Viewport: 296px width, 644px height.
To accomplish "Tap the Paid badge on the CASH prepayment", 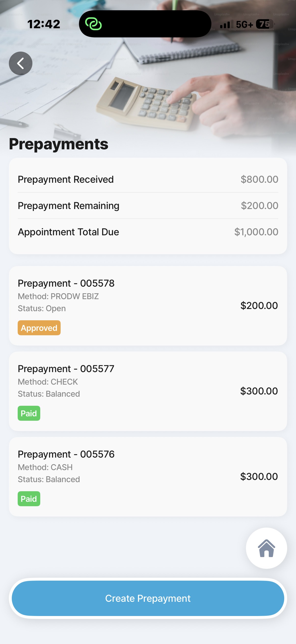I will [29, 499].
